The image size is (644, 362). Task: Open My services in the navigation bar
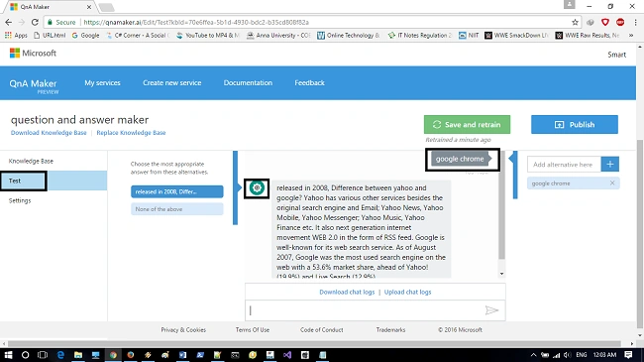tap(102, 82)
